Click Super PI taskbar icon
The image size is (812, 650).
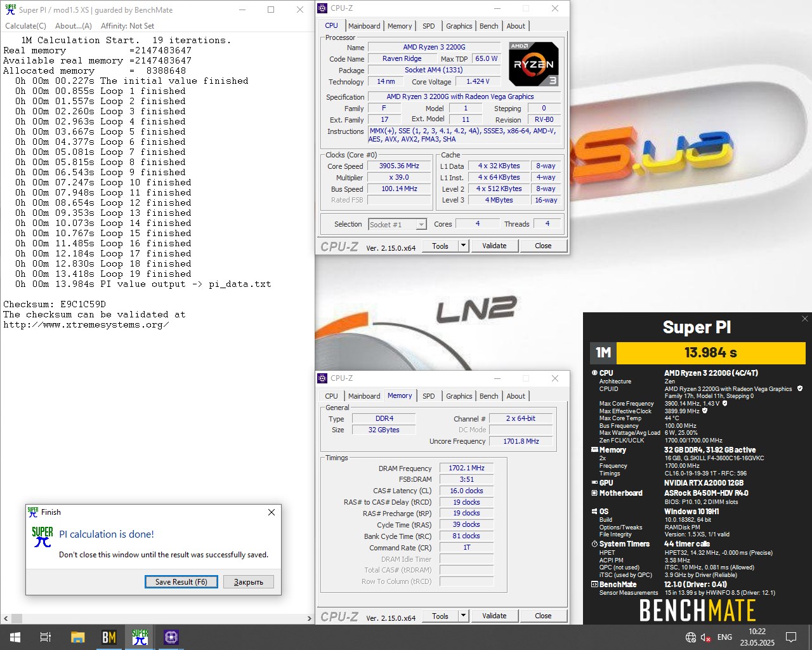pyautogui.click(x=140, y=637)
